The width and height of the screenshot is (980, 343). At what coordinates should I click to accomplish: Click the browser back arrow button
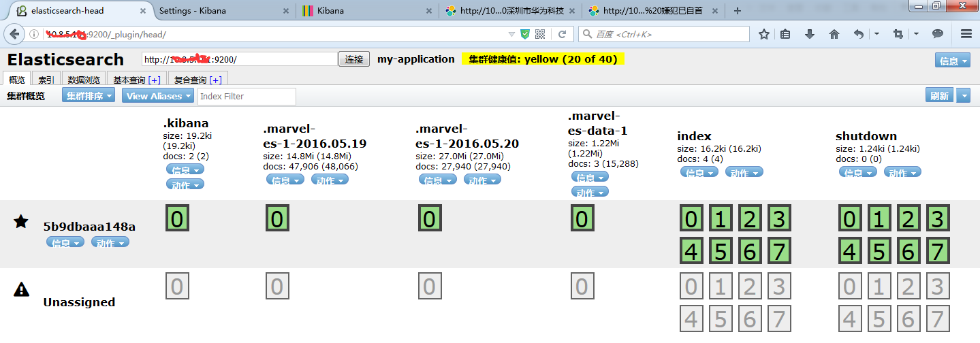[x=13, y=34]
